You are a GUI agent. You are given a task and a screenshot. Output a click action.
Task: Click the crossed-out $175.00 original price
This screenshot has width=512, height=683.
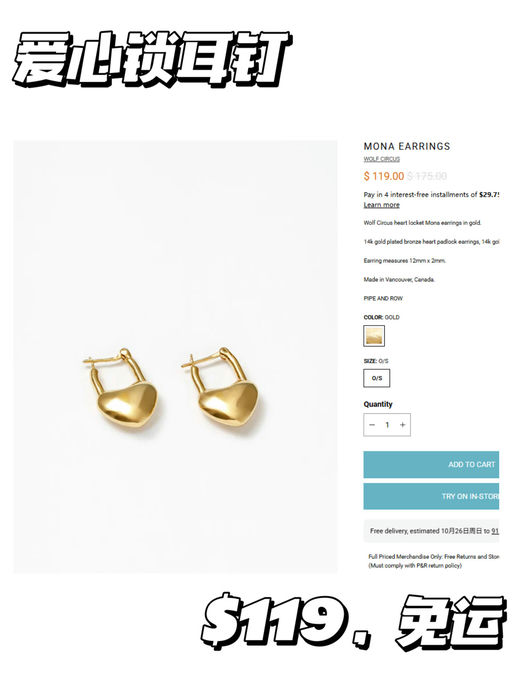427,176
